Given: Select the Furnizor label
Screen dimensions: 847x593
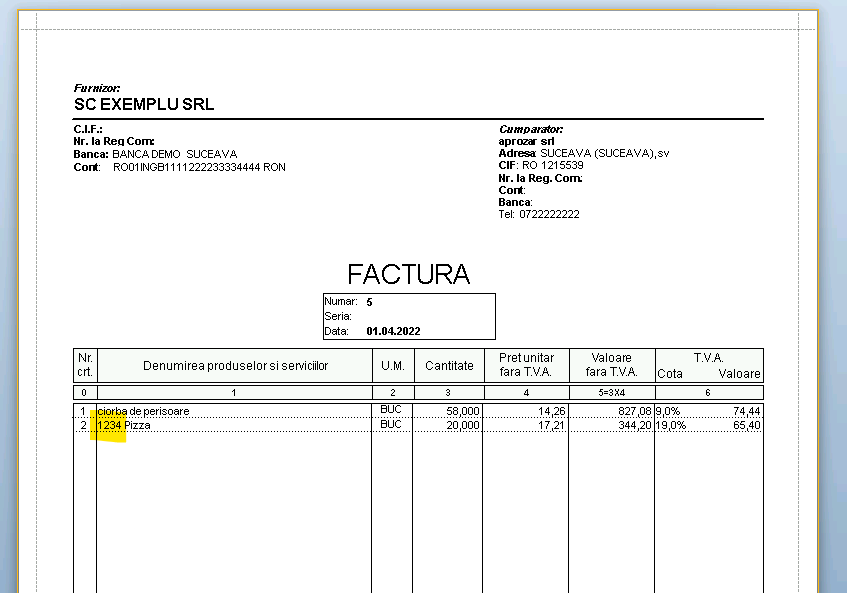Looking at the screenshot, I should [97, 88].
